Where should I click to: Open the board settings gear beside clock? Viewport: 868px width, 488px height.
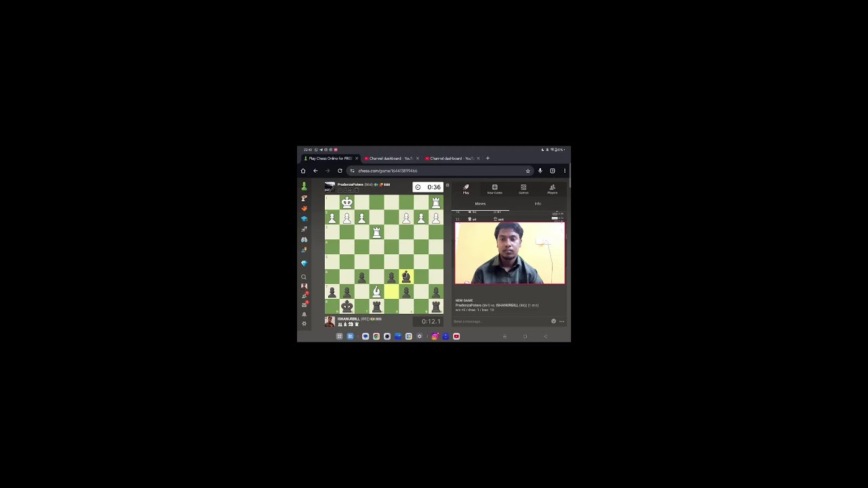tap(447, 185)
